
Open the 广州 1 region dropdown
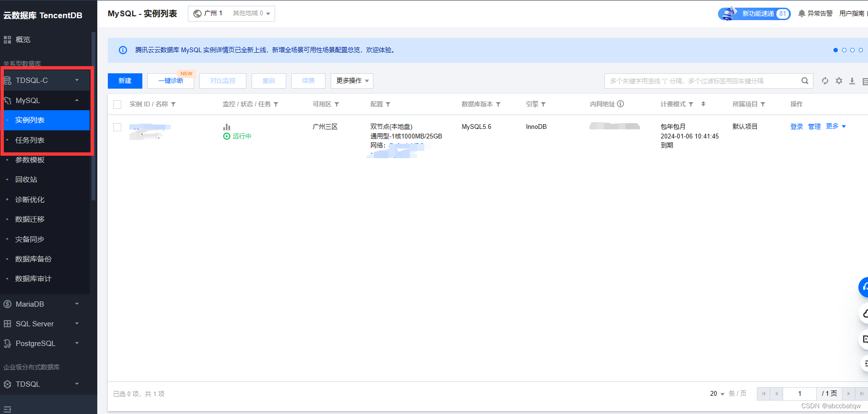231,13
